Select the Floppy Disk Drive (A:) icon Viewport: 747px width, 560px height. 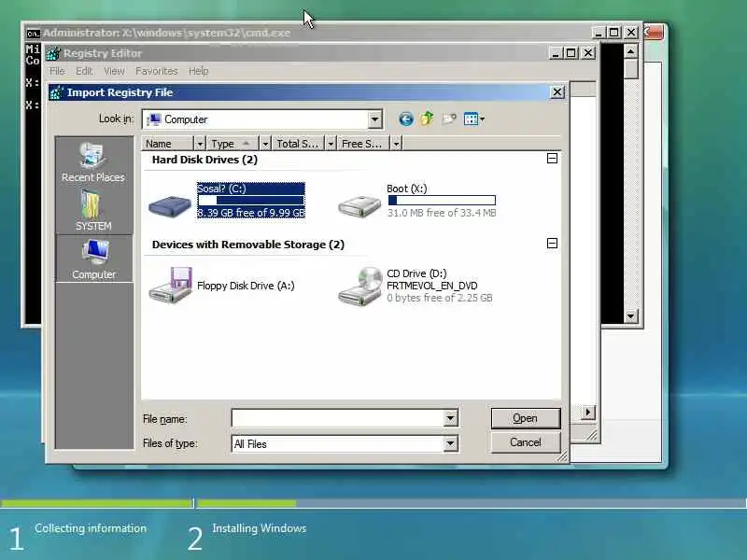(170, 285)
